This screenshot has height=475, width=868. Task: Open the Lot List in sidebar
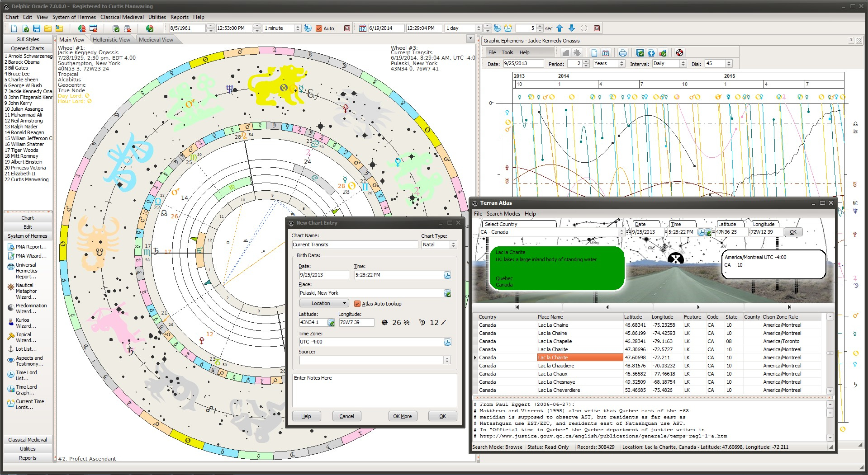[23, 349]
